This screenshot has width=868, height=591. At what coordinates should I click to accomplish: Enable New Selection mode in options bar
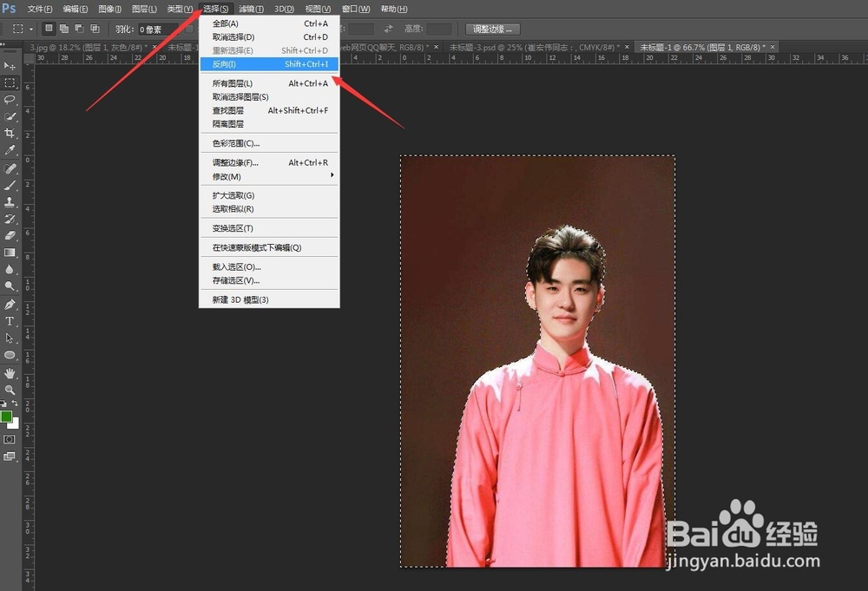pos(49,29)
